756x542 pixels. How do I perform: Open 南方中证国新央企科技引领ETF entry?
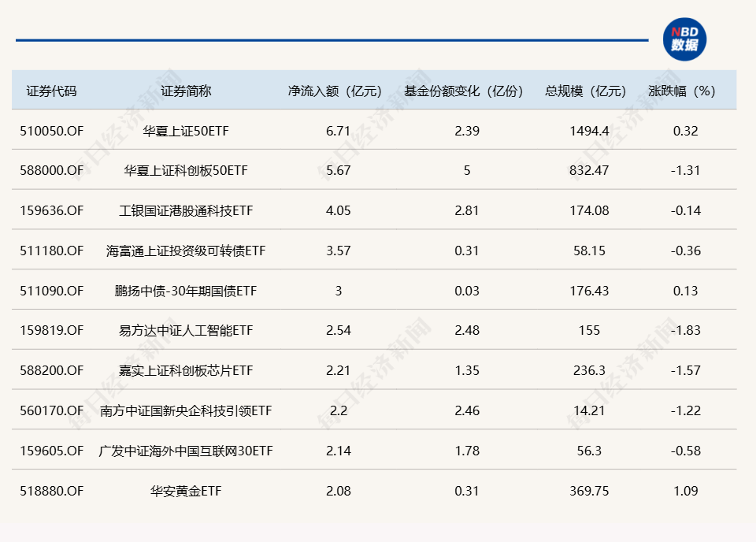(x=186, y=410)
